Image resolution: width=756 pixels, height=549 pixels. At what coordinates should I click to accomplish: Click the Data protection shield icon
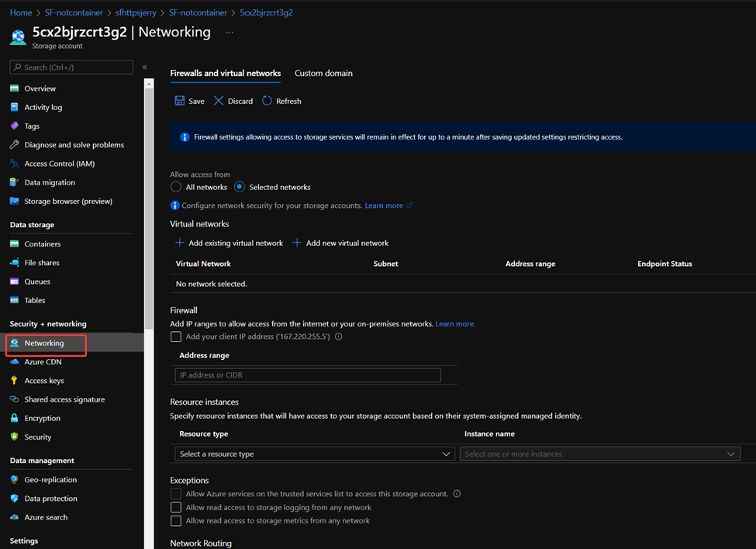(15, 499)
